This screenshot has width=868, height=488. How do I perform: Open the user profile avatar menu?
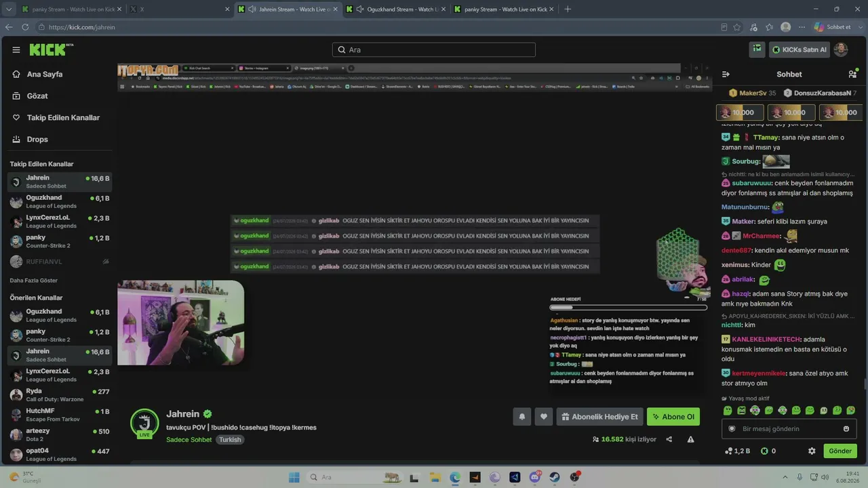pos(840,49)
